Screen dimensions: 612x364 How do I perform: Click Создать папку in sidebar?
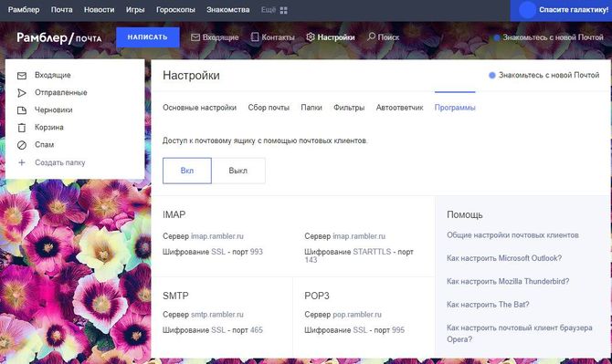click(x=59, y=162)
